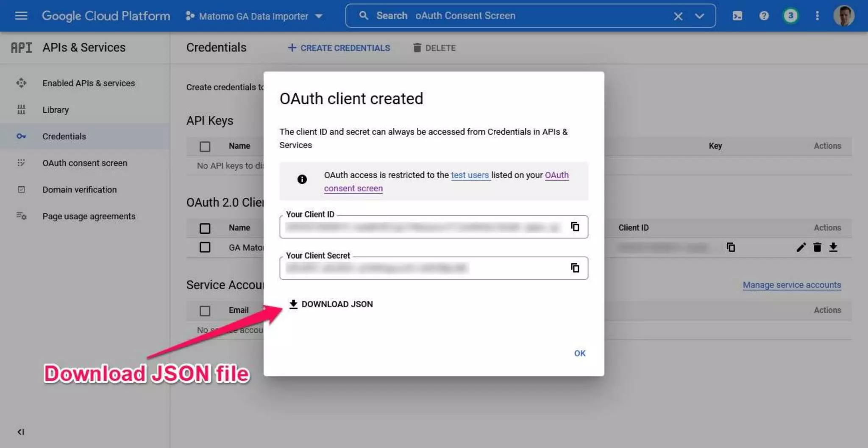868x448 pixels.
Task: Open Page usage agreements sidebar item
Action: pos(85,216)
